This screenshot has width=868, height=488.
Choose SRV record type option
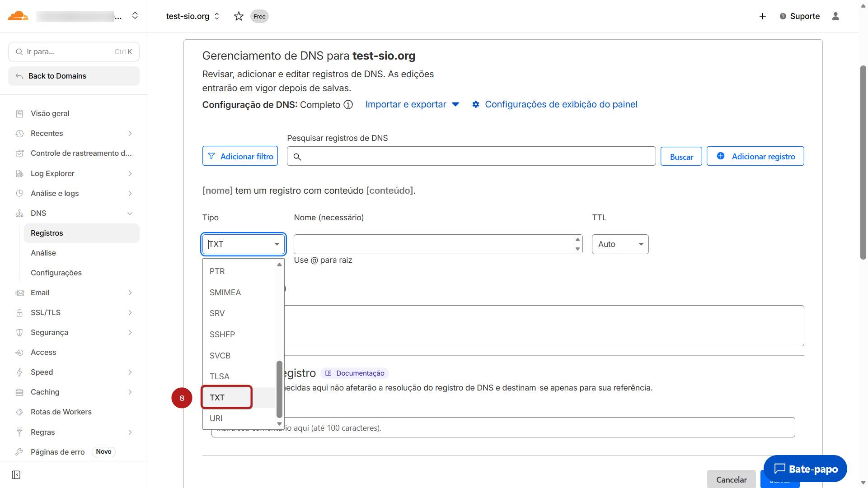coord(217,313)
